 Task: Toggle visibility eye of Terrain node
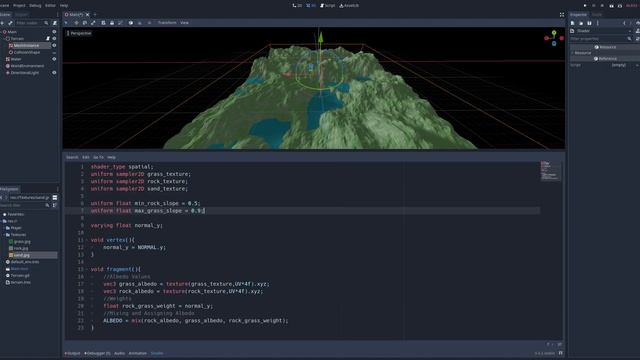pyautogui.click(x=54, y=38)
